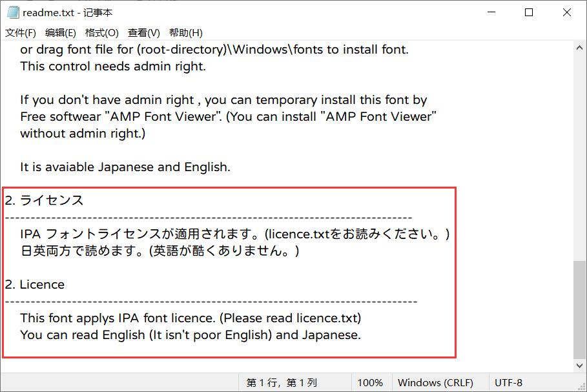This screenshot has width=587, height=392.
Task: Click the line "without admin right.)"
Action: tap(83, 133)
